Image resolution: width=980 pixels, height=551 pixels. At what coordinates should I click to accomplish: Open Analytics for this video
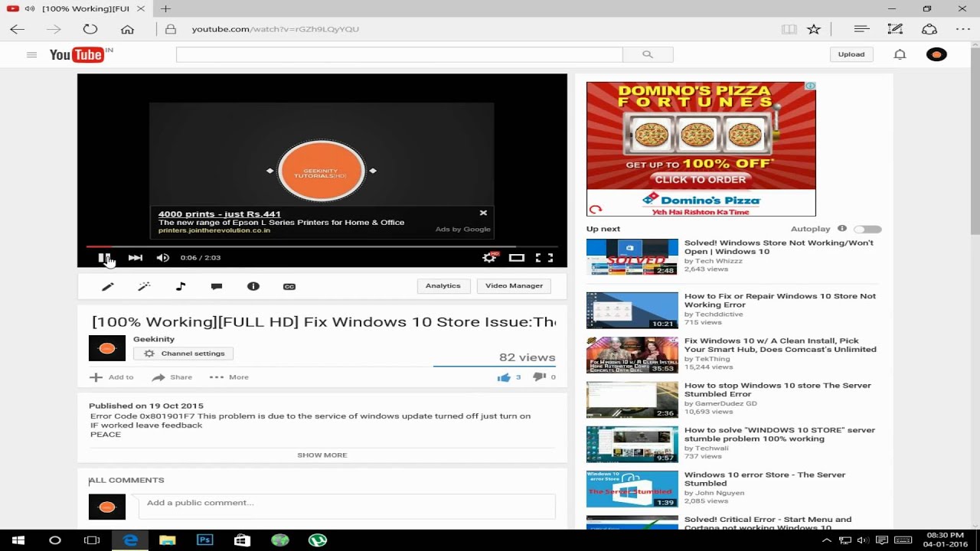(x=443, y=285)
